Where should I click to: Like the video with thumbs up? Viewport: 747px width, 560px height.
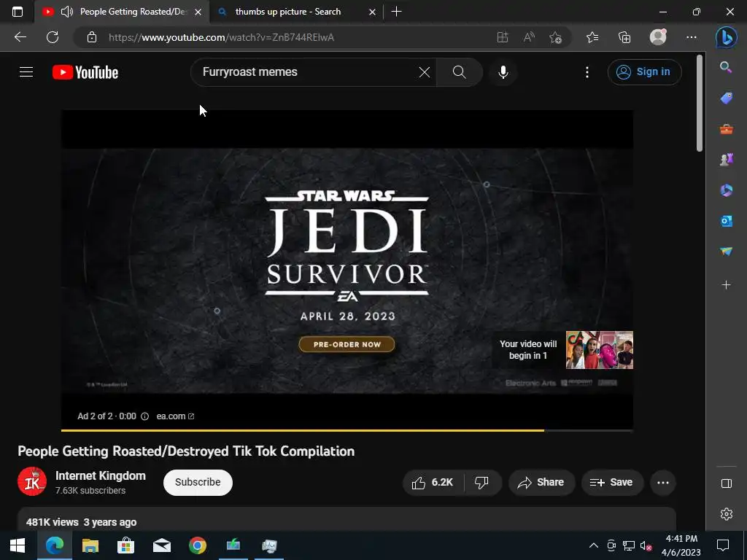(x=433, y=483)
